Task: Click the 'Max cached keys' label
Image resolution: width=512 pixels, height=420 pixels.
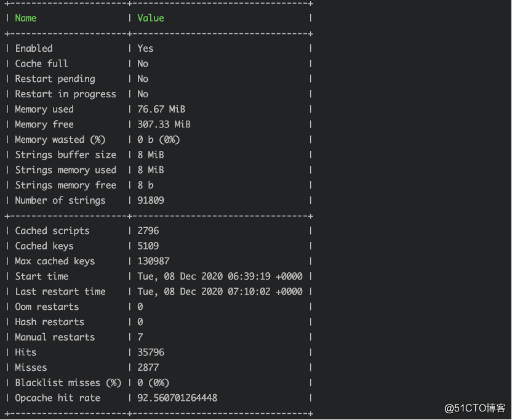Action: [55, 261]
